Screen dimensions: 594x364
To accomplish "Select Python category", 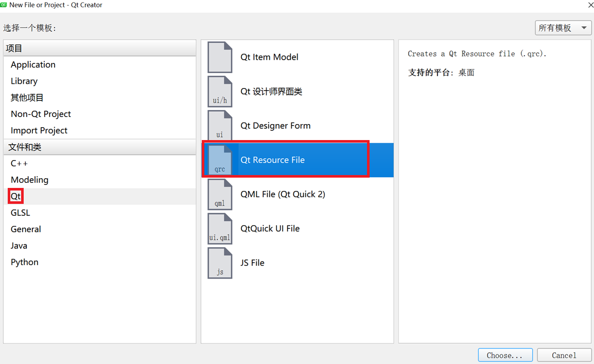I will point(100,263).
